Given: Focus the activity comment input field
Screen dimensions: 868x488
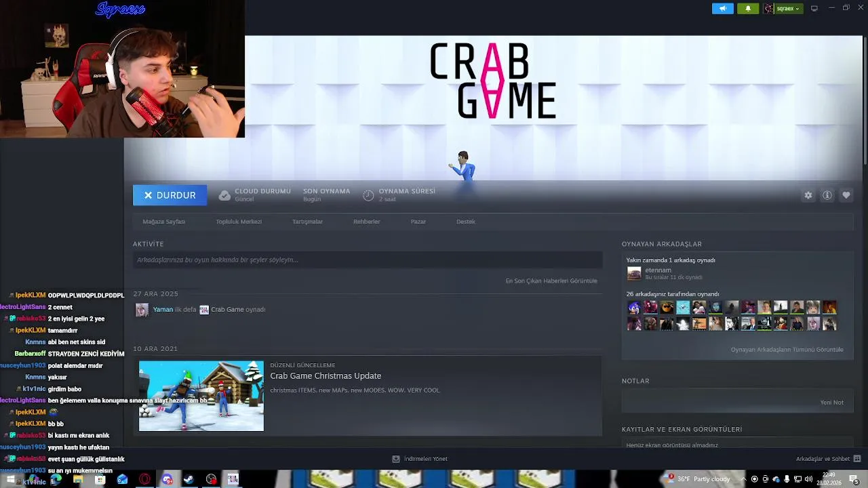Looking at the screenshot, I should click(368, 260).
